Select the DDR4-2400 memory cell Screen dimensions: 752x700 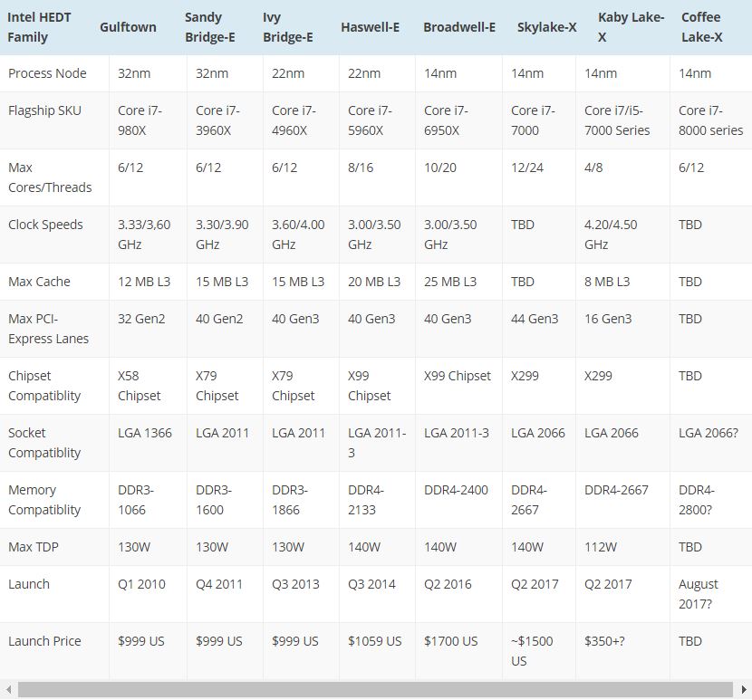pyautogui.click(x=456, y=490)
